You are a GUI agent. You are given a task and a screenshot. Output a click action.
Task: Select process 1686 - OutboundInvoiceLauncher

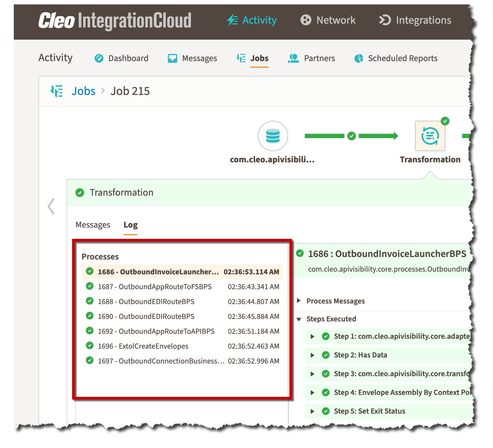coord(182,272)
